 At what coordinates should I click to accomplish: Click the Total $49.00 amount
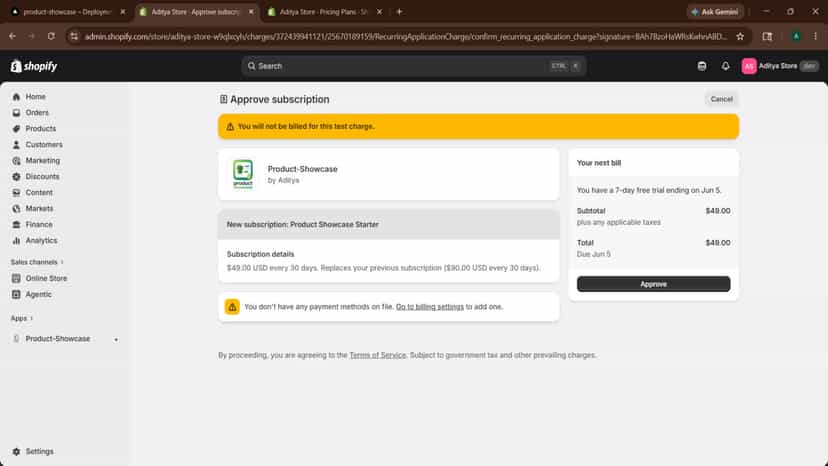pos(718,243)
